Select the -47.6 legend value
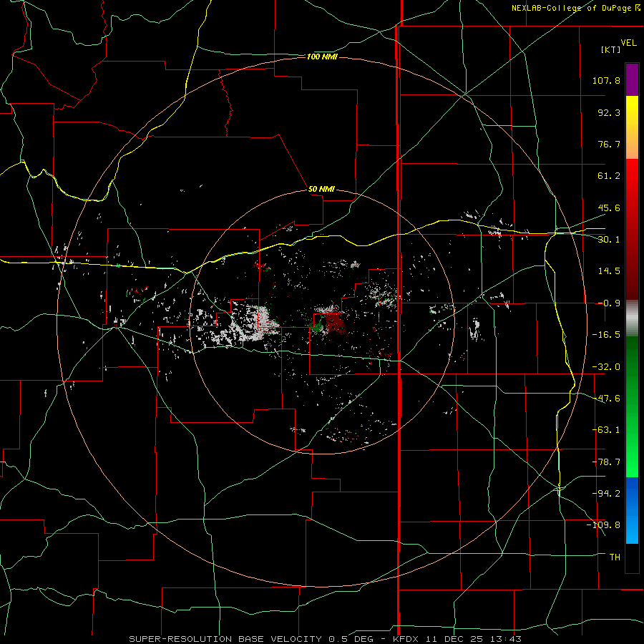 [606, 399]
